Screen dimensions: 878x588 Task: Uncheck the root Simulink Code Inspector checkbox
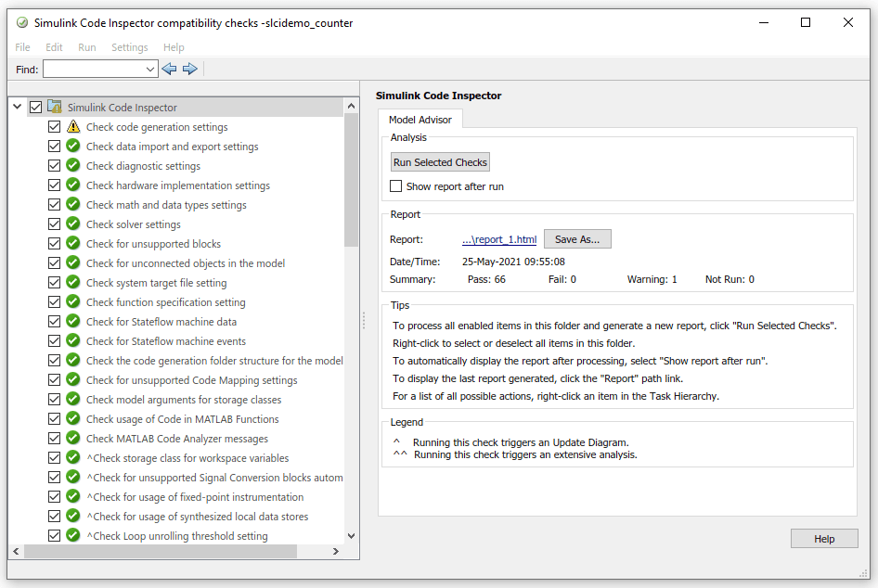tap(35, 107)
